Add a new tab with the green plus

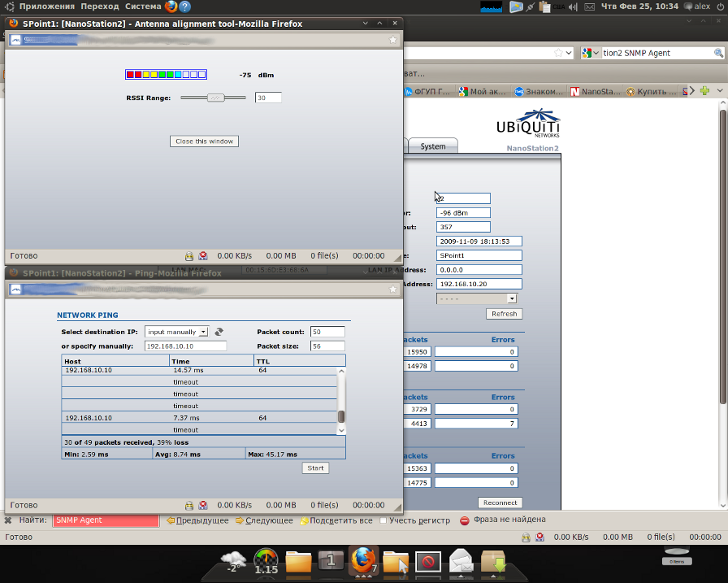click(704, 91)
